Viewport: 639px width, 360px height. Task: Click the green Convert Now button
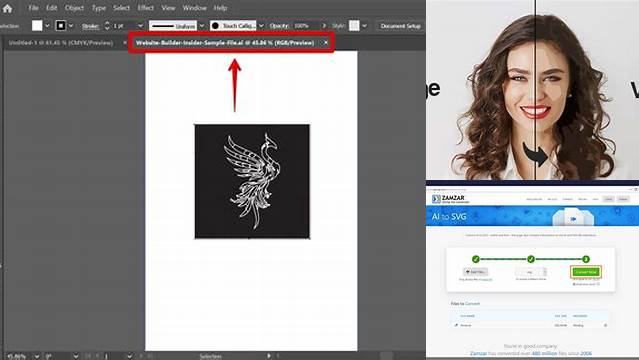tap(586, 272)
